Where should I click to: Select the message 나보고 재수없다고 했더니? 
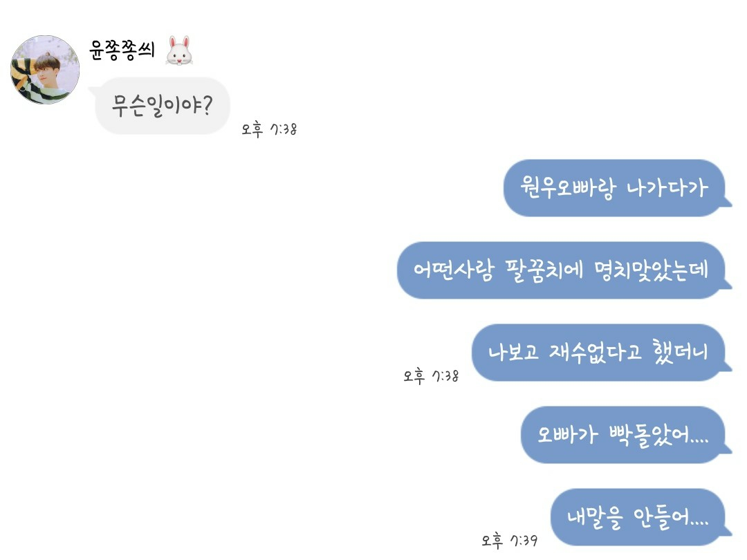pyautogui.click(x=598, y=353)
